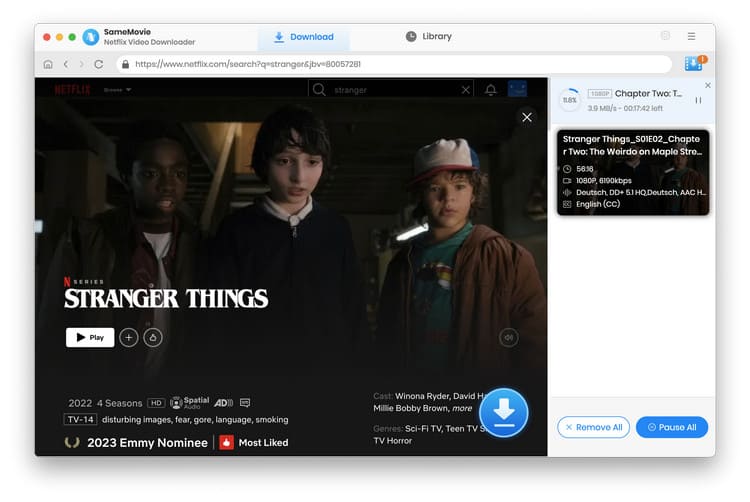Screen dimensions: 750x502
Task: Click the SameMovie app logo
Action: tap(90, 37)
